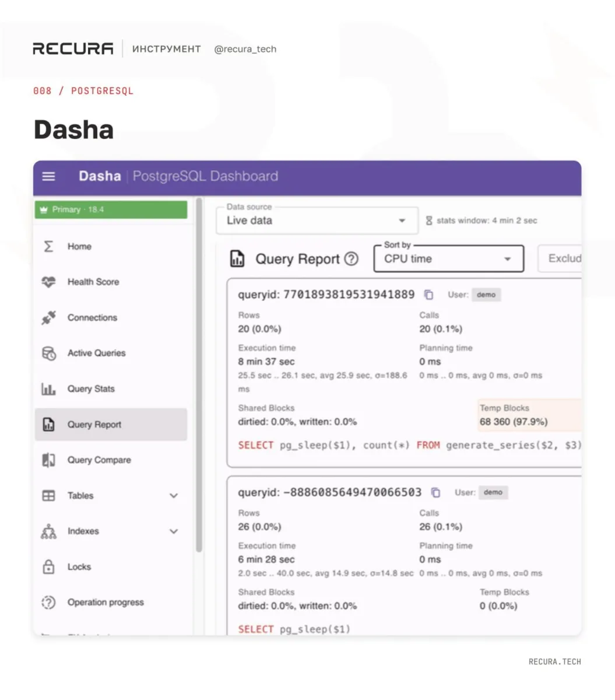Click the Tables grid icon
Viewport: 615px width, 700px height.
coord(49,496)
